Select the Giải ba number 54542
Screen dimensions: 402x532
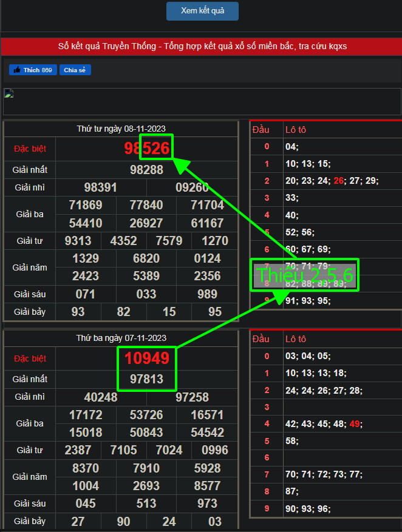[x=207, y=433]
